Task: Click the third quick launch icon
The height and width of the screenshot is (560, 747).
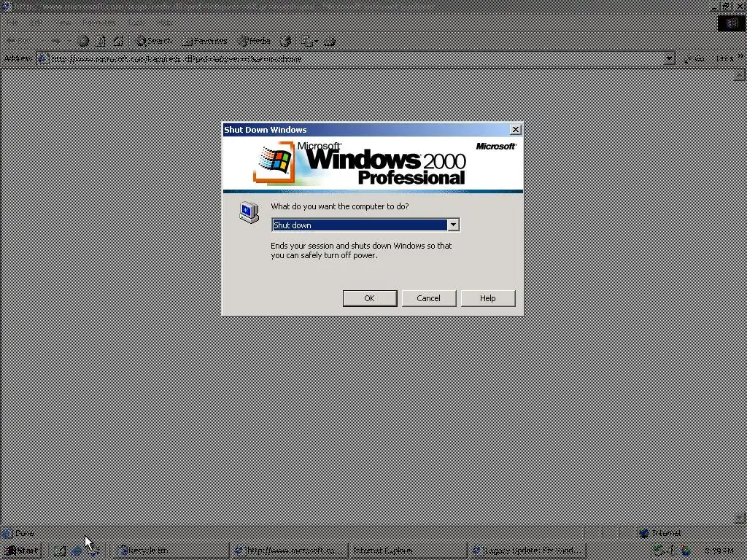Action: 93,551
